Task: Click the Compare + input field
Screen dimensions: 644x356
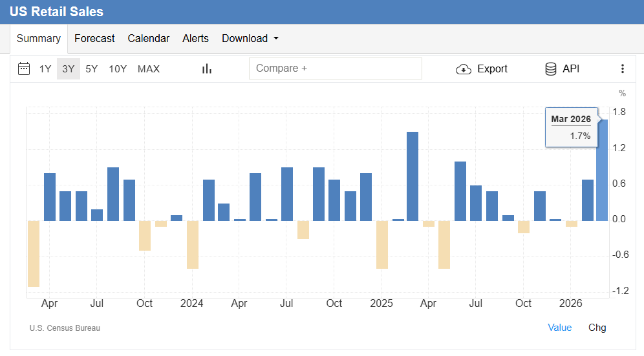Action: coord(335,68)
